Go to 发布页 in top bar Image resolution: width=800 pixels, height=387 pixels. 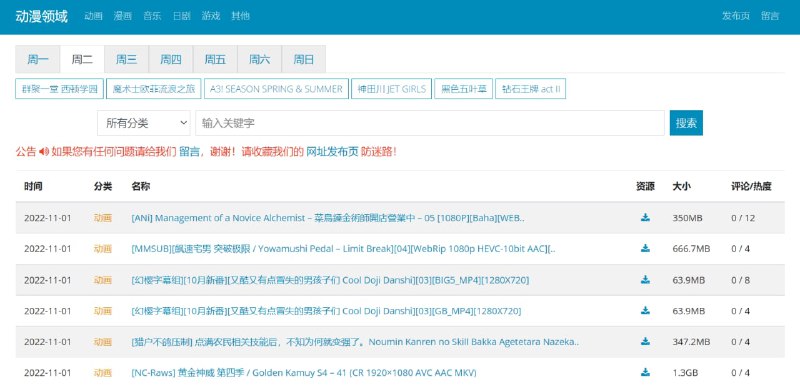736,16
